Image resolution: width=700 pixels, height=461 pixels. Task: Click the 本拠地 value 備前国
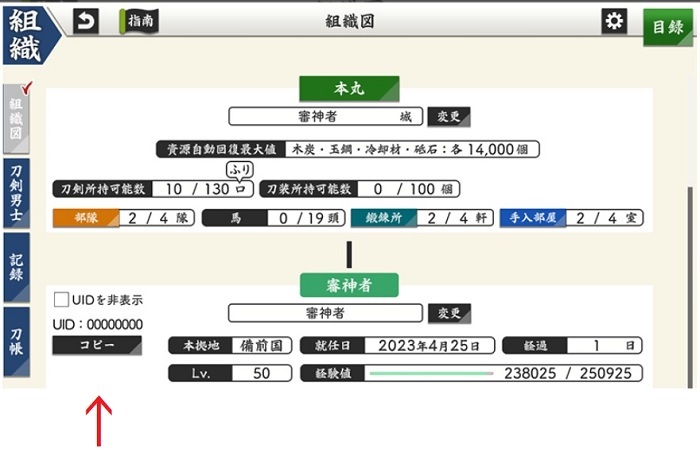tap(262, 346)
